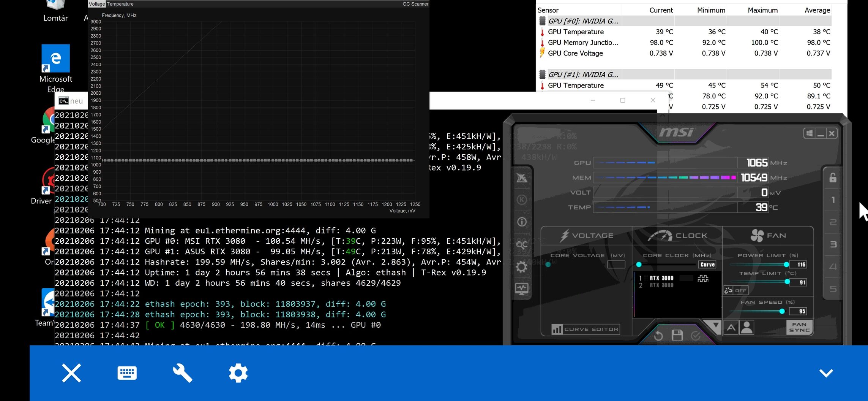Select second RTX 3080 in GPU list
This screenshot has height=401, width=868.
(x=661, y=285)
